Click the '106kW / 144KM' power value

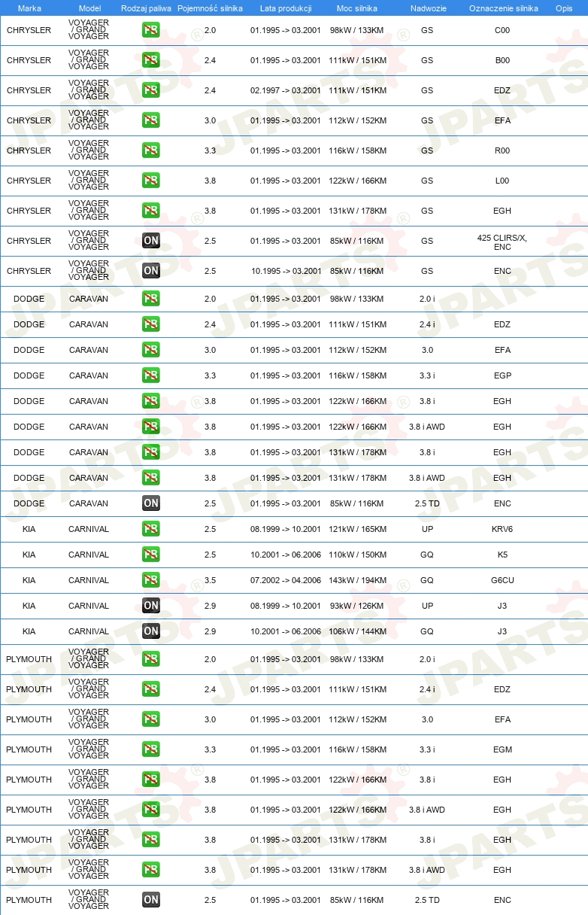click(357, 631)
